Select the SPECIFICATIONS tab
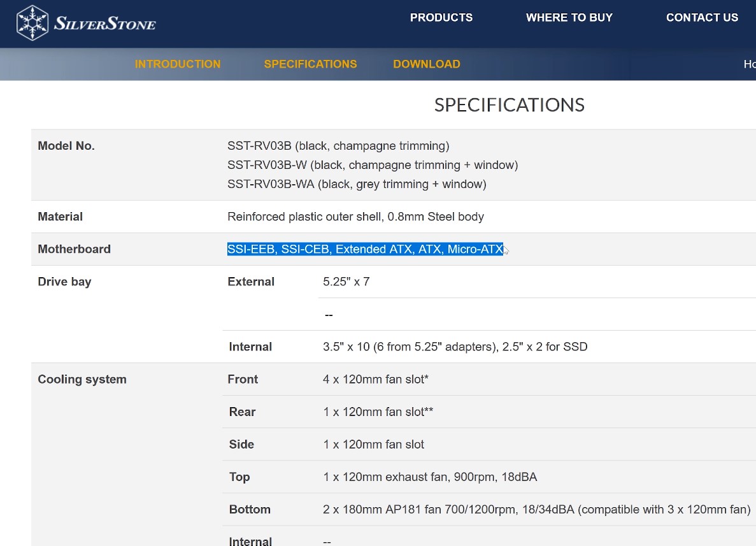 coord(310,64)
